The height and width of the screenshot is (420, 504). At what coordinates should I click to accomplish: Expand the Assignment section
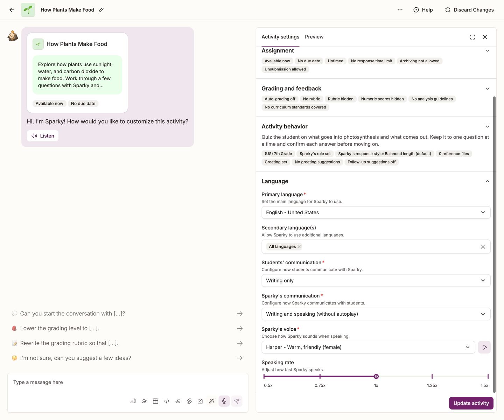[488, 51]
